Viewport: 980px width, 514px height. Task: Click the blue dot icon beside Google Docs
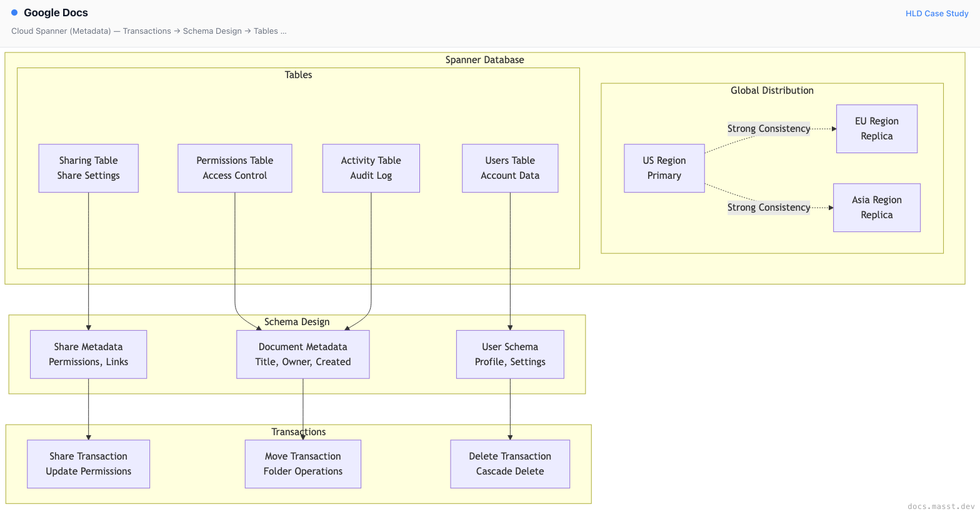pos(14,13)
